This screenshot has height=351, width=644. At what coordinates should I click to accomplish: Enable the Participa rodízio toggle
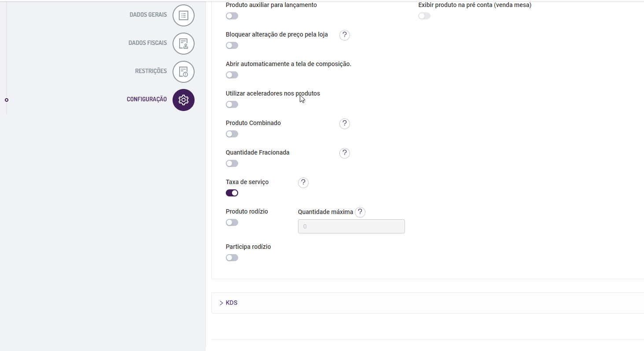pos(232,258)
